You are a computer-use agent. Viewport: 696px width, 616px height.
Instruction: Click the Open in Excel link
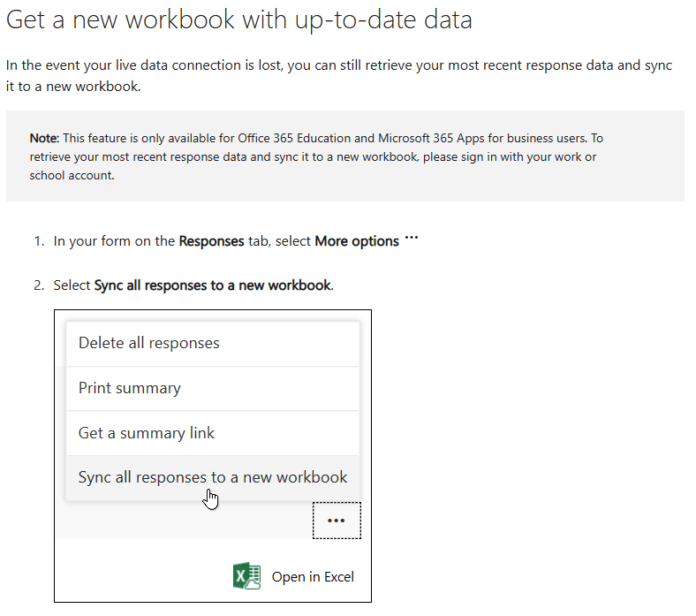313,577
